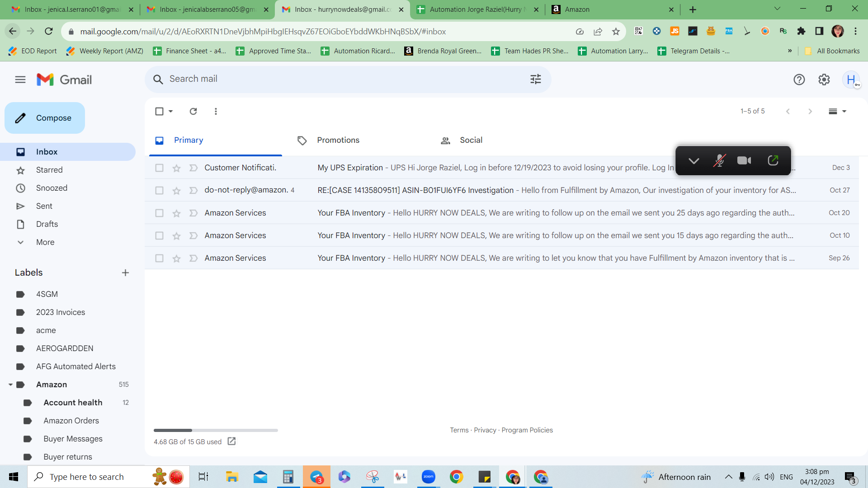Viewport: 868px width, 488px height.
Task: Click the storage usage progress bar
Action: [x=216, y=430]
